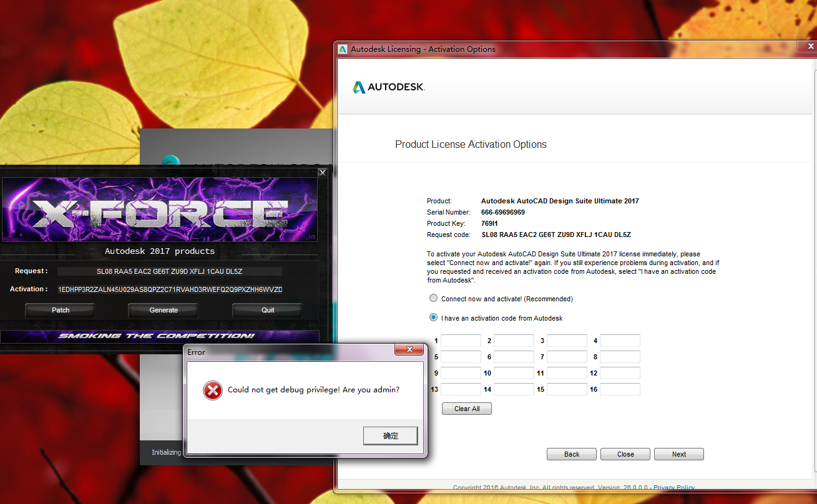
Task: Click activation code box 5
Action: click(461, 357)
